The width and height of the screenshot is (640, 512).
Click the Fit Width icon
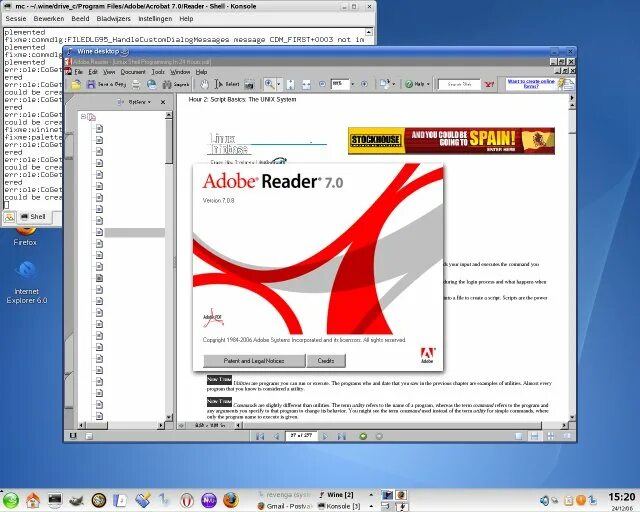coord(306,85)
